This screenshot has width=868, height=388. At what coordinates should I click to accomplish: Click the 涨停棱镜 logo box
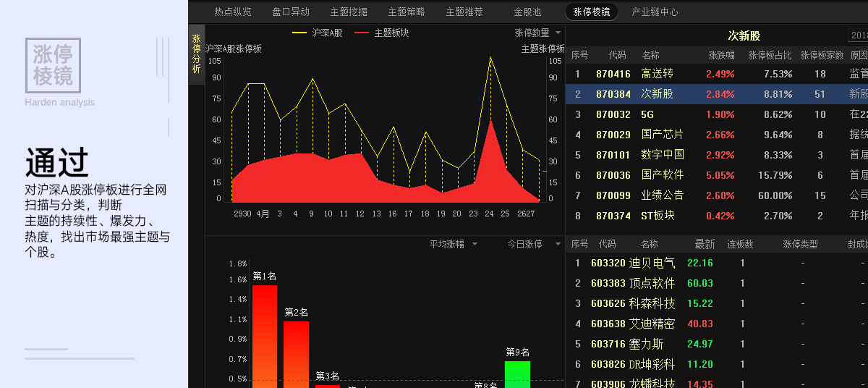click(53, 65)
